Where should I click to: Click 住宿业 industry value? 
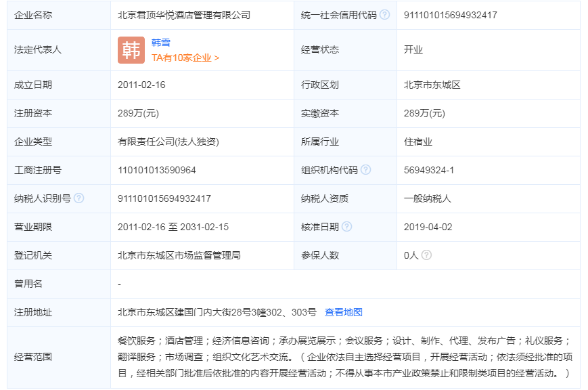pos(418,142)
